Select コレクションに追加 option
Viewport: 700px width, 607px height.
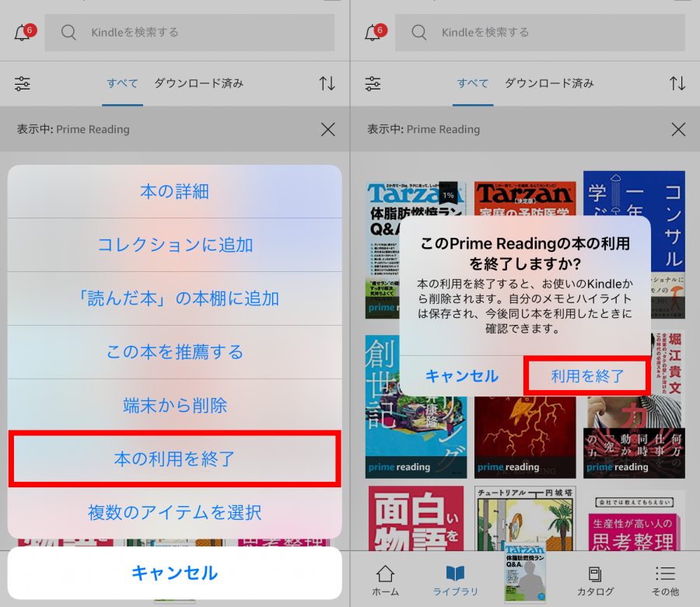[174, 245]
